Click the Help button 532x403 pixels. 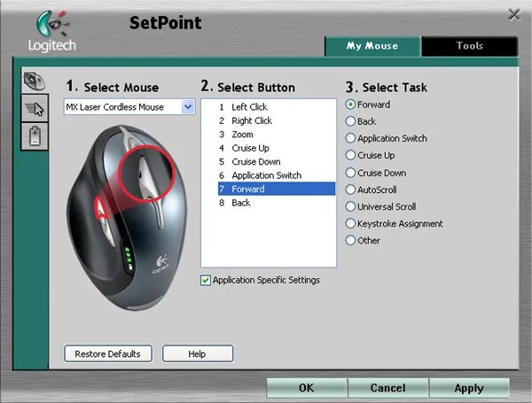click(198, 354)
